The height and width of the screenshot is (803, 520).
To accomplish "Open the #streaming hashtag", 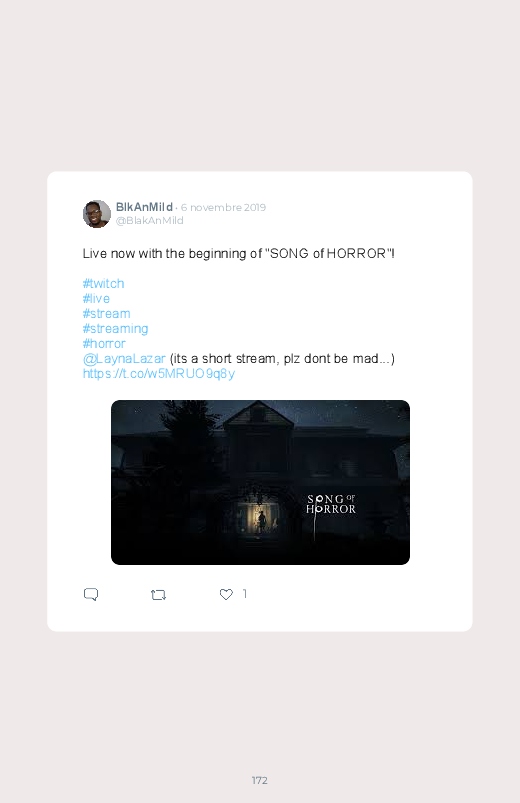I will [115, 328].
